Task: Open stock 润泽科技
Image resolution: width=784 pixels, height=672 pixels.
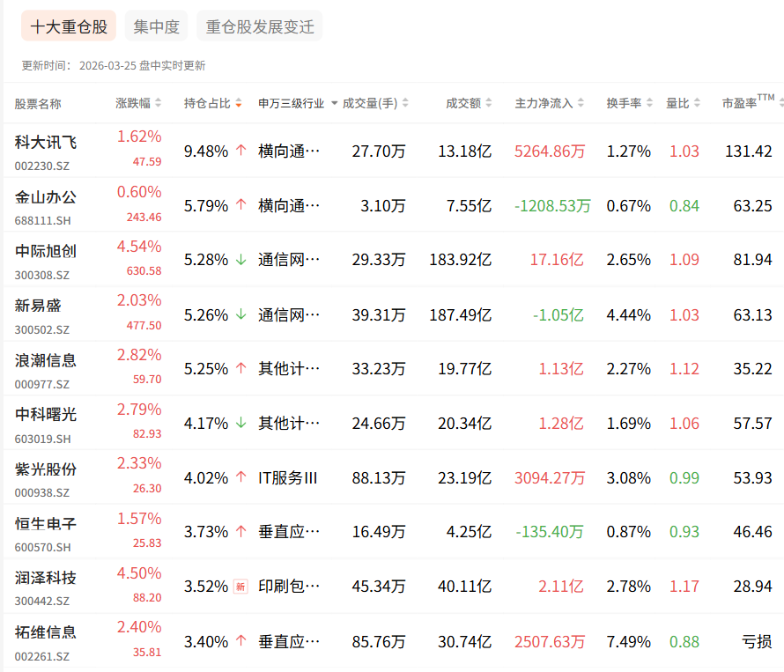Action: pyautogui.click(x=46, y=578)
